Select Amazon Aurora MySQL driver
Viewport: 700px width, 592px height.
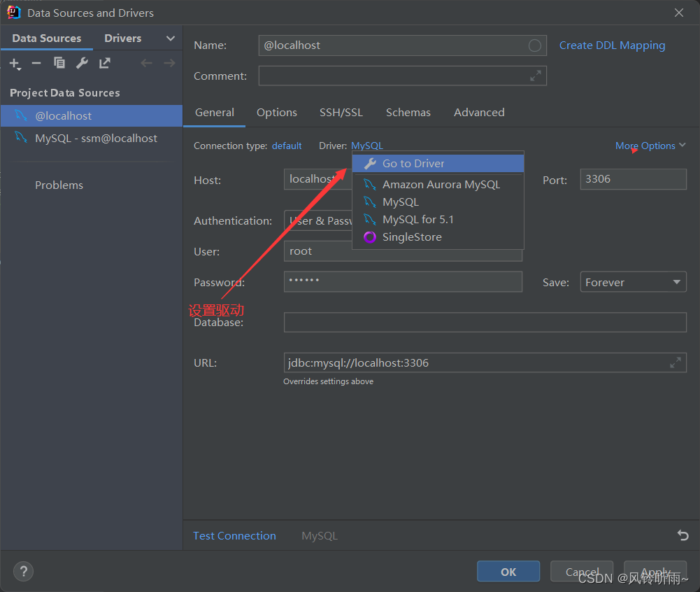coord(438,184)
